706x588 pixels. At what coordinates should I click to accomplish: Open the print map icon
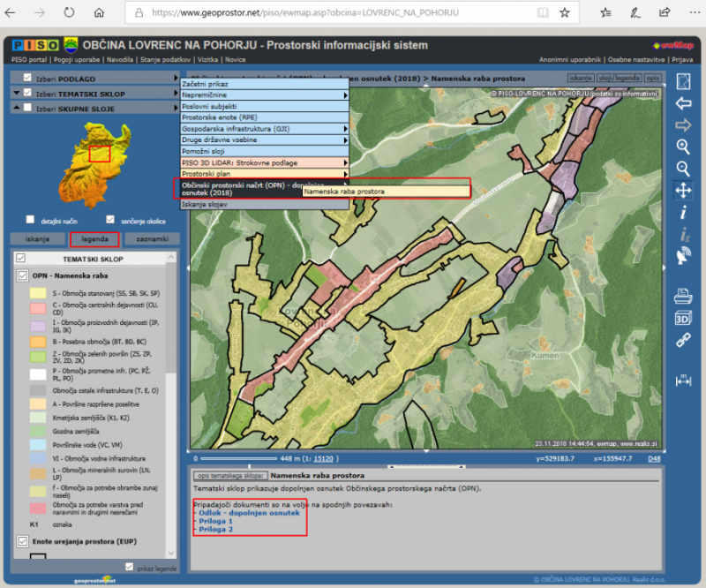click(x=683, y=297)
